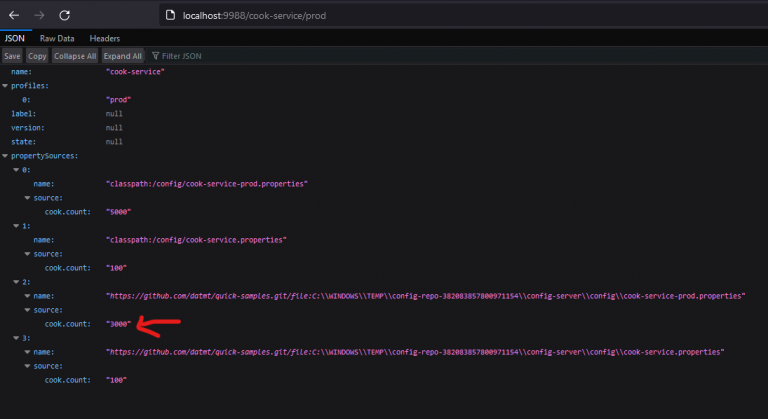Open the Headers tab
The height and width of the screenshot is (419, 768).
click(105, 38)
